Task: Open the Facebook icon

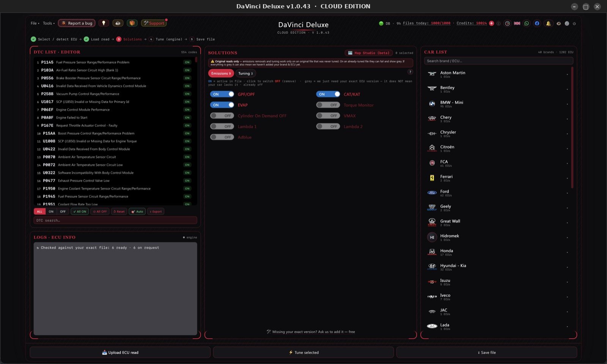Action: pos(537,24)
